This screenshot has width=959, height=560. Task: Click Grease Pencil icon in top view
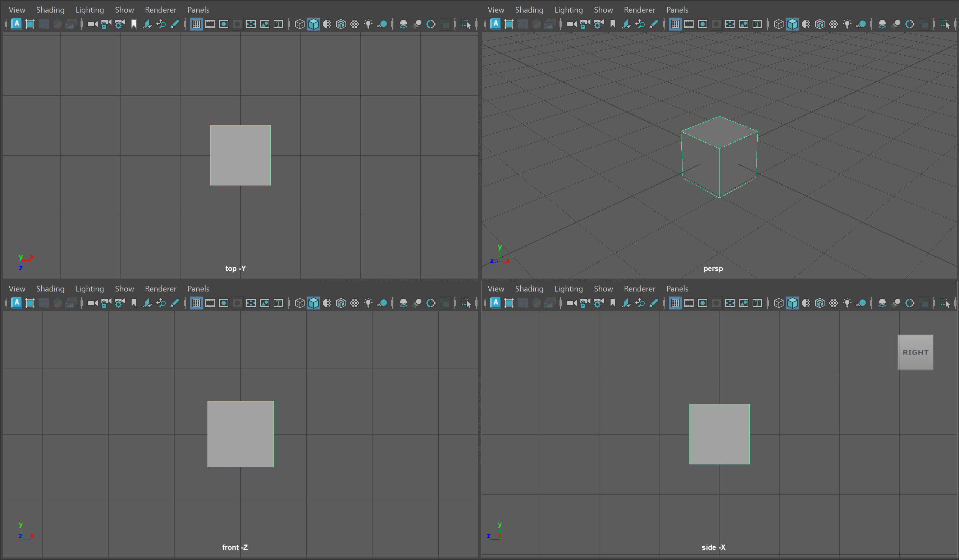(175, 24)
